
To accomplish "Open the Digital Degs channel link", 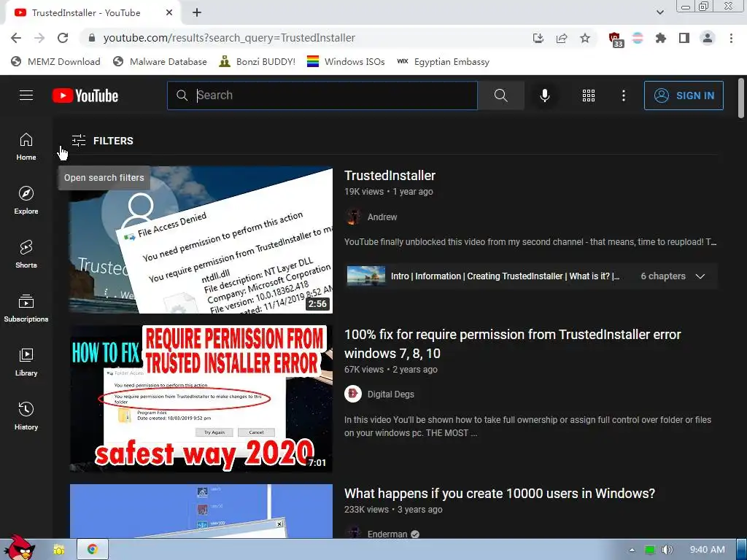I will [x=391, y=394].
